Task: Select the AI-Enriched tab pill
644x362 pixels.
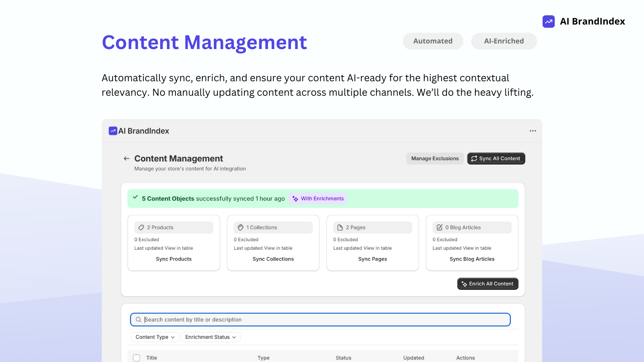Action: [504, 41]
